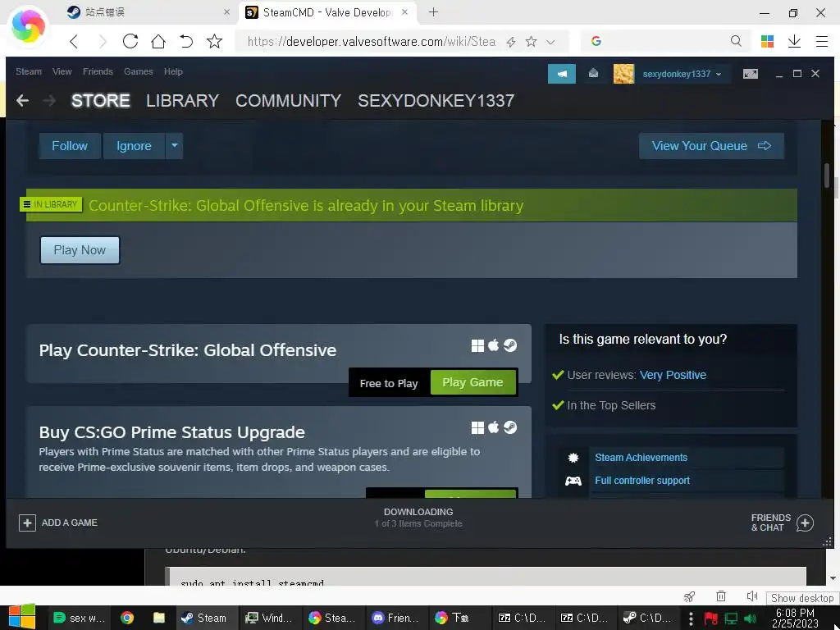Open Chrome from the taskbar
The height and width of the screenshot is (630, 840).
click(127, 618)
